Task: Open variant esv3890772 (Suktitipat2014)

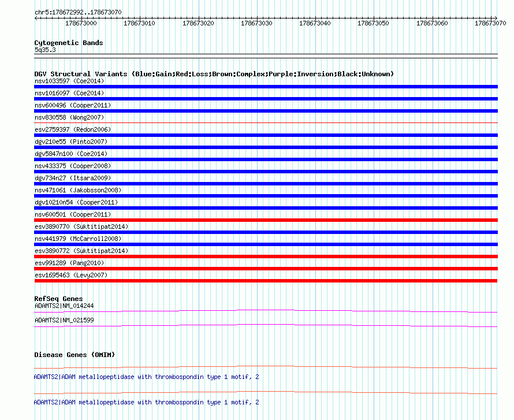Action: [81, 251]
